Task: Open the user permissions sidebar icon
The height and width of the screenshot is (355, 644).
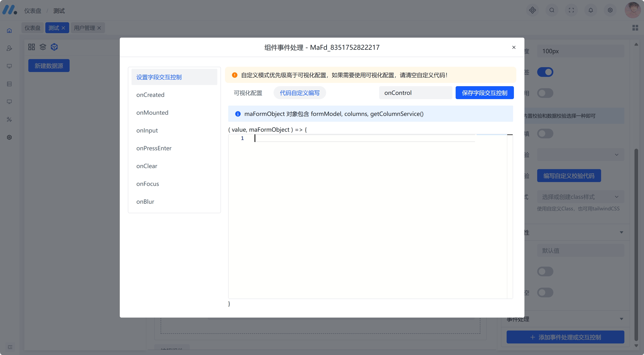Action: pos(9,48)
